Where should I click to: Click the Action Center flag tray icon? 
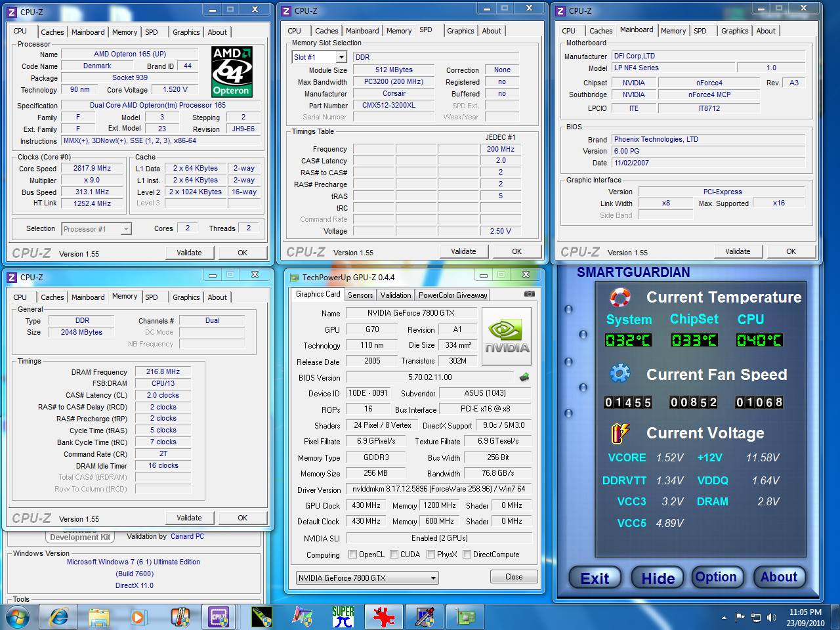740,618
